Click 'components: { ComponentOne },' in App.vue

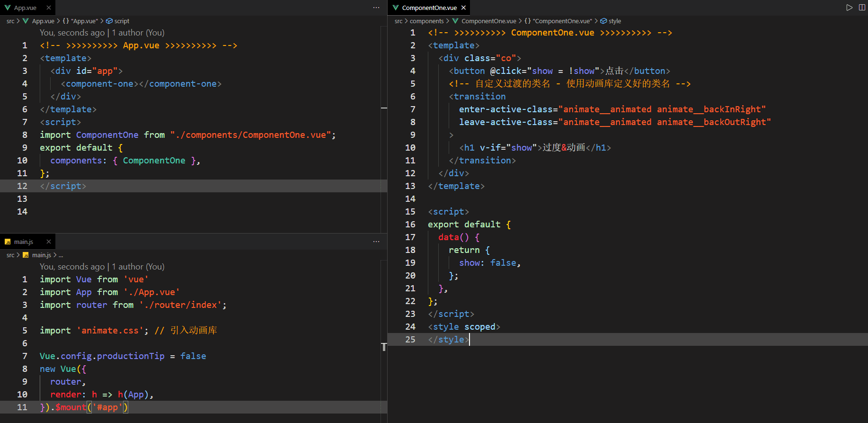tap(125, 160)
